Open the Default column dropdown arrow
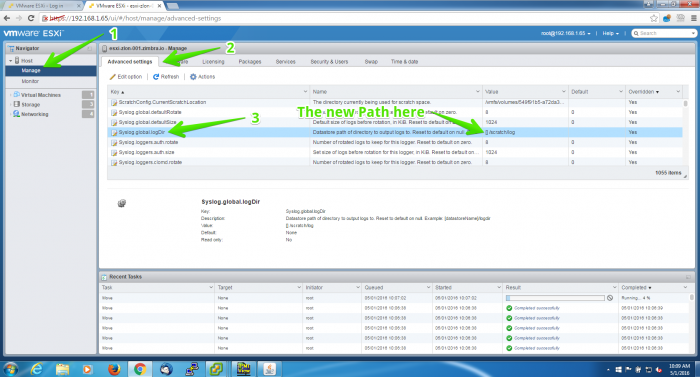700x377 pixels. pos(621,92)
